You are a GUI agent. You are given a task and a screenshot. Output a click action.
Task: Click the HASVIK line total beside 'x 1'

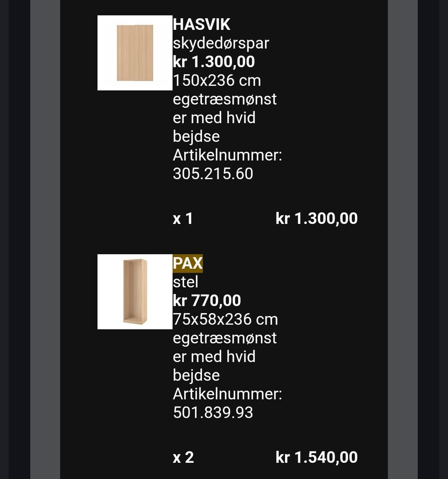316,218
